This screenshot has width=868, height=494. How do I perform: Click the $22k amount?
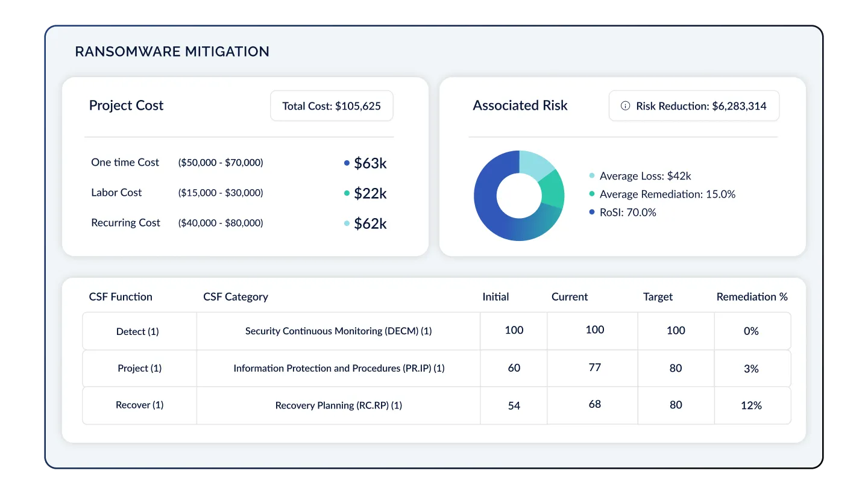370,193
